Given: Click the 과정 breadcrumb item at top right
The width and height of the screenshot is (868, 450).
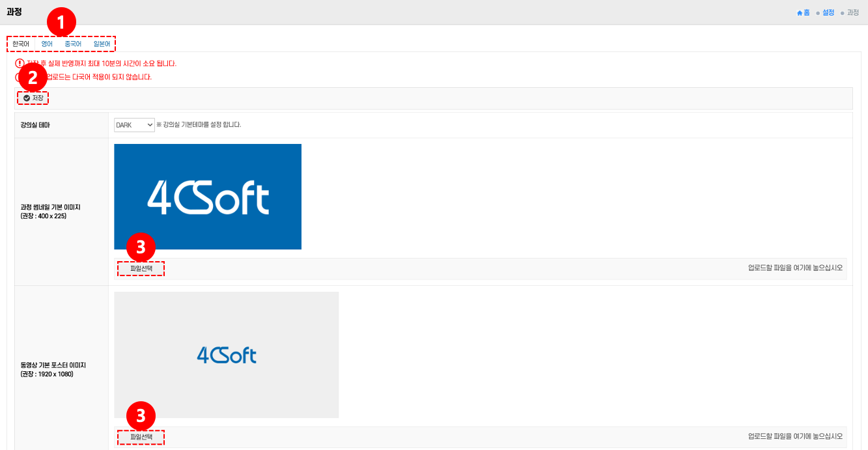Looking at the screenshot, I should click(853, 12).
